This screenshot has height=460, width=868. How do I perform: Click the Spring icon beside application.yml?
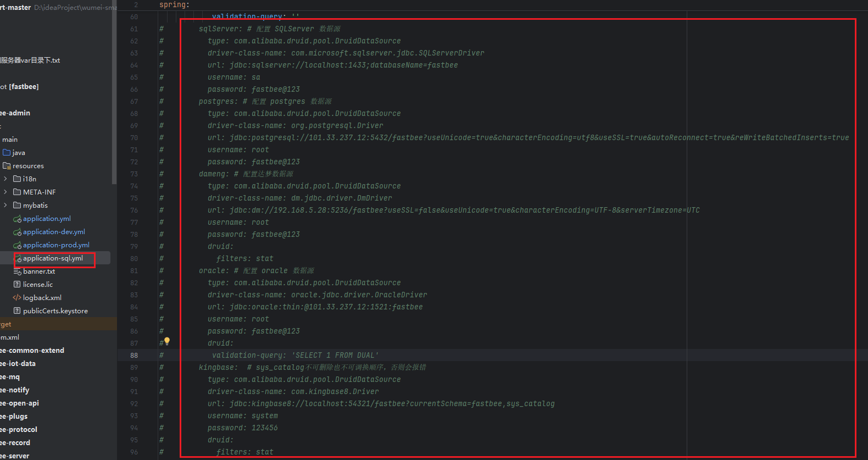click(x=17, y=219)
